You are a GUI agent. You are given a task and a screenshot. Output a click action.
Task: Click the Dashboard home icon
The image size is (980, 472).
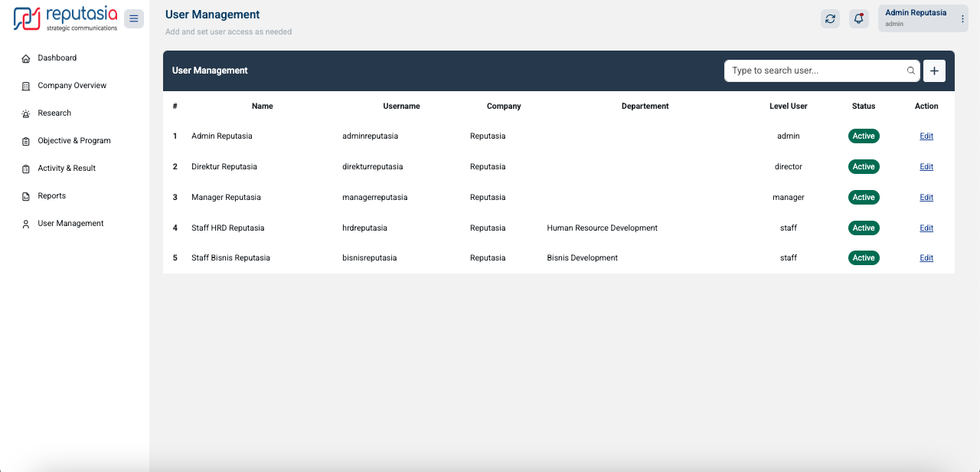click(x=26, y=58)
